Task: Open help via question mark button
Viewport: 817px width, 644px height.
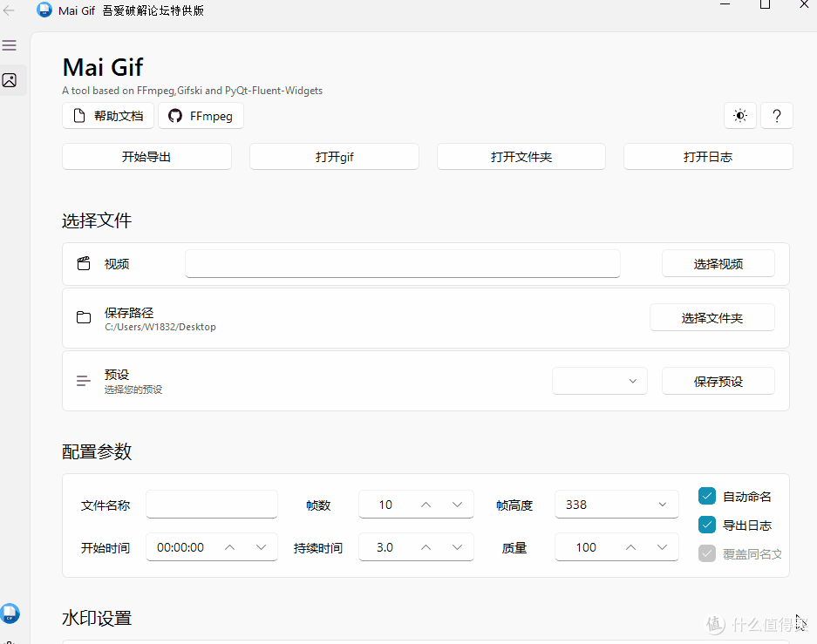Action: coord(776,116)
